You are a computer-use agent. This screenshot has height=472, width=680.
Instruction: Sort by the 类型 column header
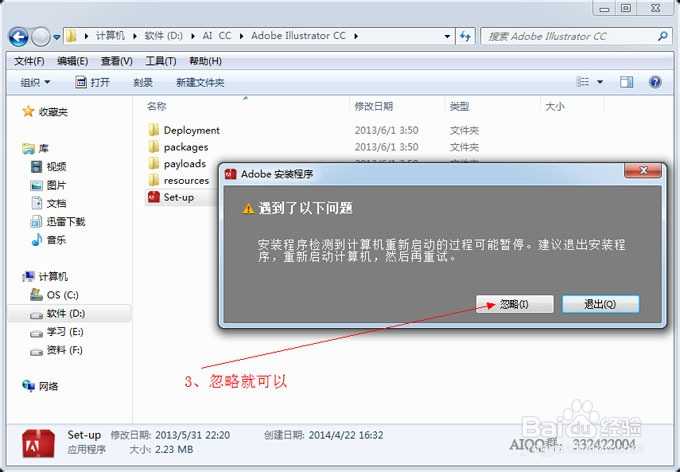click(x=459, y=106)
